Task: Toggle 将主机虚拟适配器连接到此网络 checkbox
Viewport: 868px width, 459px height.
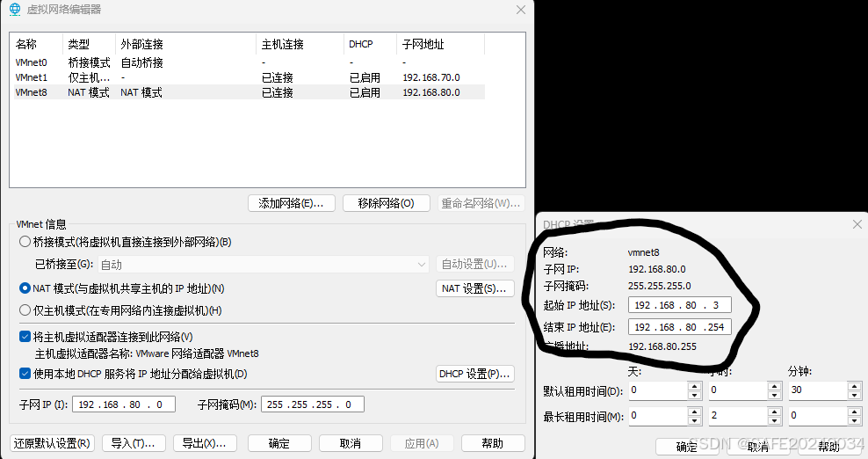Action: (25, 337)
